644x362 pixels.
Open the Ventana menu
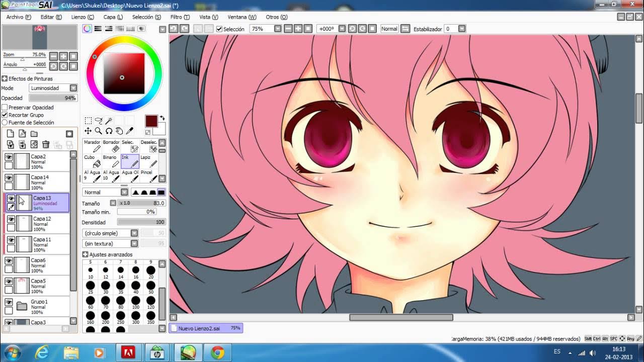coord(242,17)
